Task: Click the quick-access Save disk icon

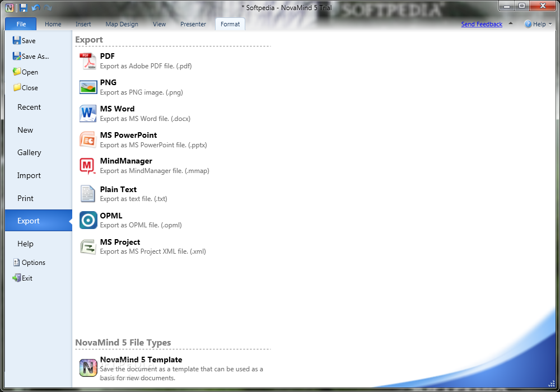Action: pyautogui.click(x=24, y=7)
